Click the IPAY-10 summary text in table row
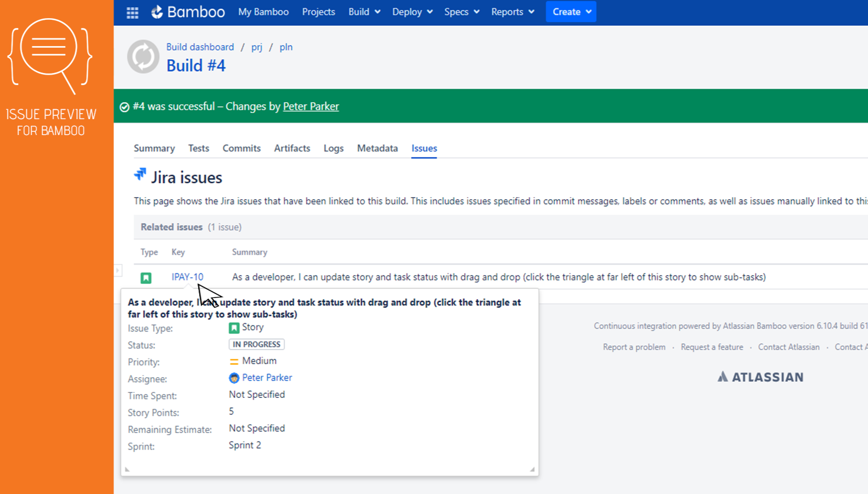The height and width of the screenshot is (494, 868). 499,277
